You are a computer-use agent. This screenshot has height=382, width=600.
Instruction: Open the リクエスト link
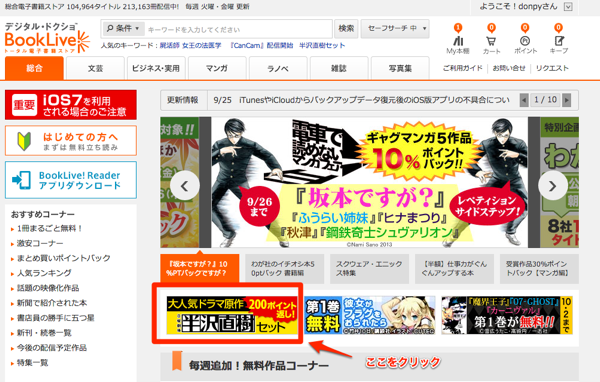pos(552,68)
